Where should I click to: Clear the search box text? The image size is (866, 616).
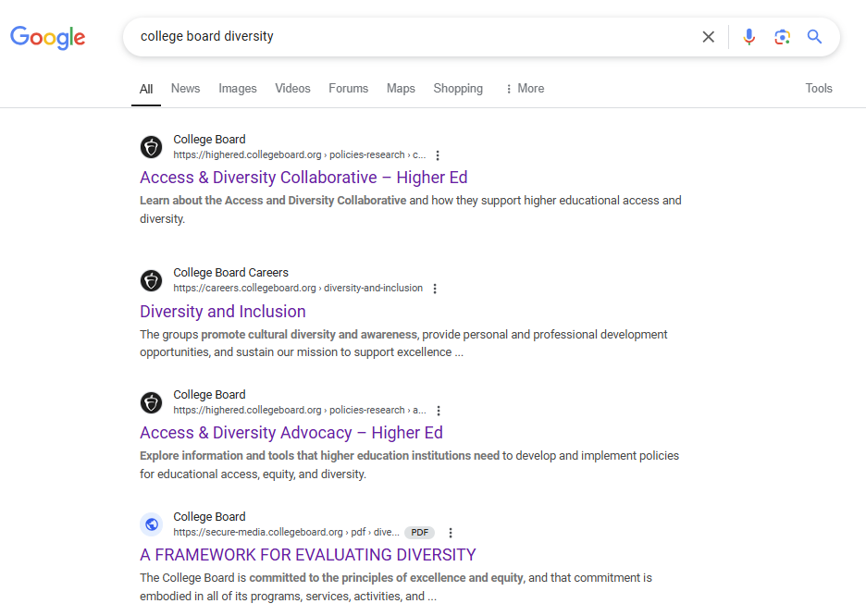[709, 37]
